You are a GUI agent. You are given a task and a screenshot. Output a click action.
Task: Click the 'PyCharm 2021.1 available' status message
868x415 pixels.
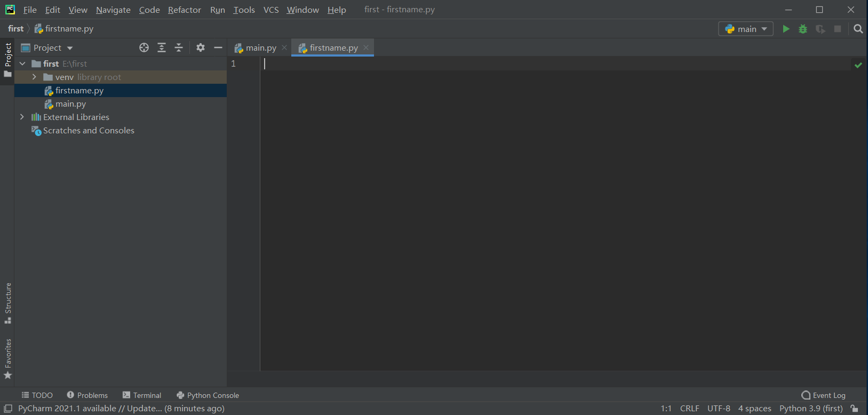[x=121, y=409]
